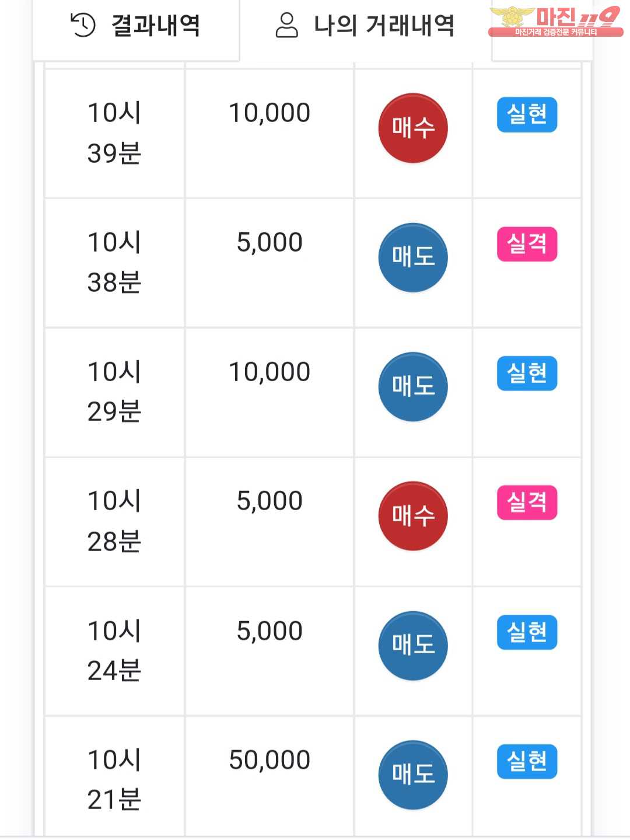Click pink 실격 badge at 10시 28분
The width and height of the screenshot is (630, 840).
(x=527, y=503)
